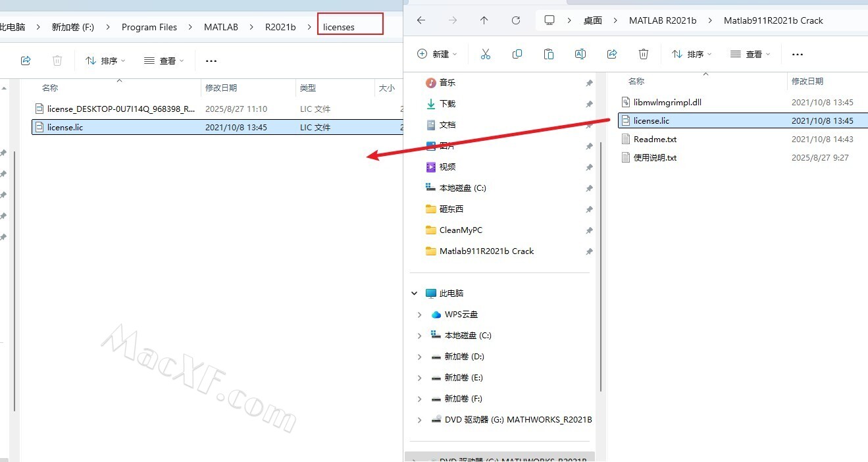Click MATLAB R2021b breadcrumb segment
This screenshot has height=462, width=868.
[662, 20]
